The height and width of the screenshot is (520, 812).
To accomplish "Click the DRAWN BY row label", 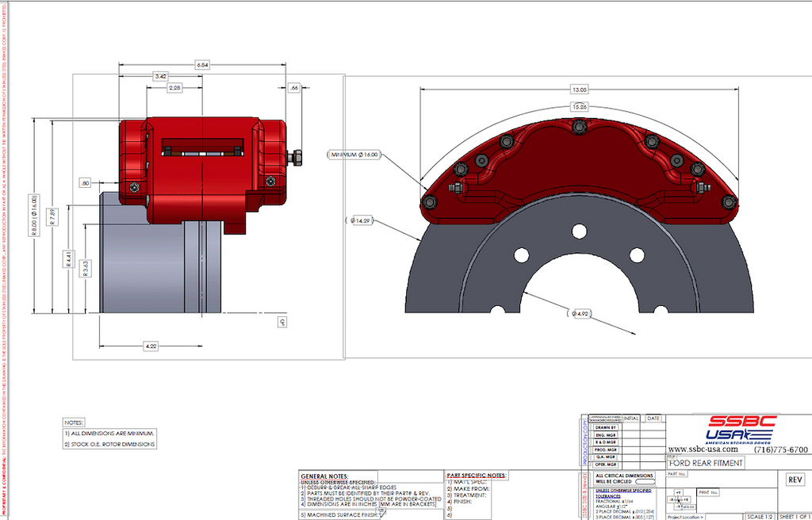I will [605, 428].
